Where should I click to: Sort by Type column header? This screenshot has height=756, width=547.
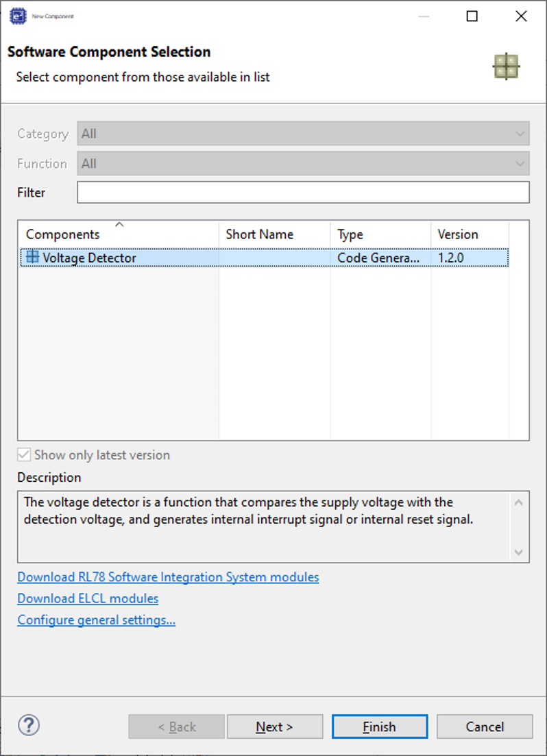point(380,234)
